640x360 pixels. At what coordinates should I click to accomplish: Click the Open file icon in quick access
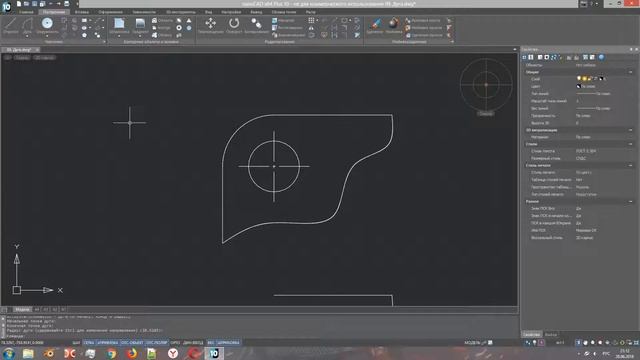[27, 4]
